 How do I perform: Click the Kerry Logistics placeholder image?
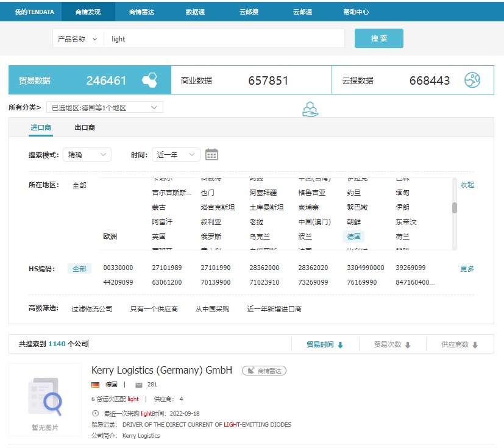[45, 400]
